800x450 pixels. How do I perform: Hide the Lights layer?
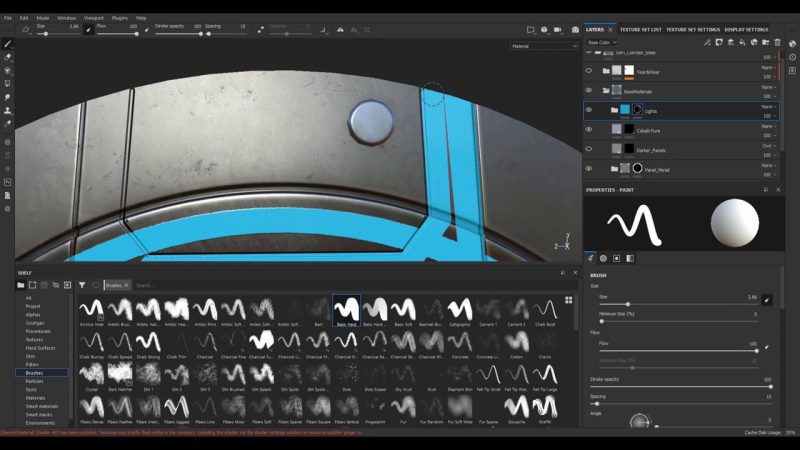tap(589, 110)
